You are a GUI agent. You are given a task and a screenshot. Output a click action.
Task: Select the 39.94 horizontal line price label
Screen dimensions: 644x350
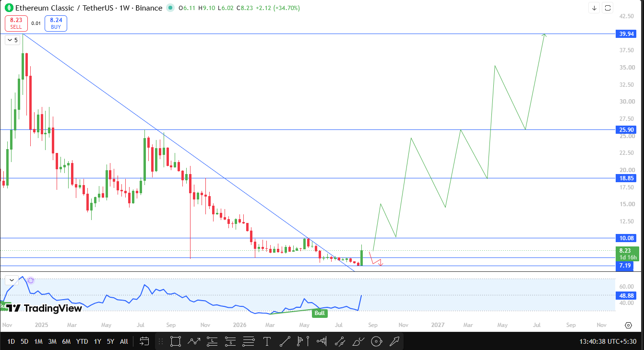pyautogui.click(x=627, y=34)
